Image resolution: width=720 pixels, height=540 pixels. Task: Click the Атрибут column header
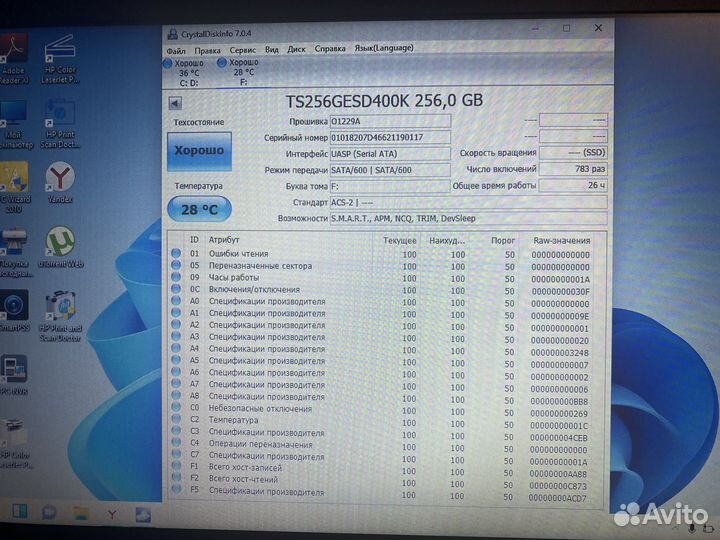click(224, 240)
